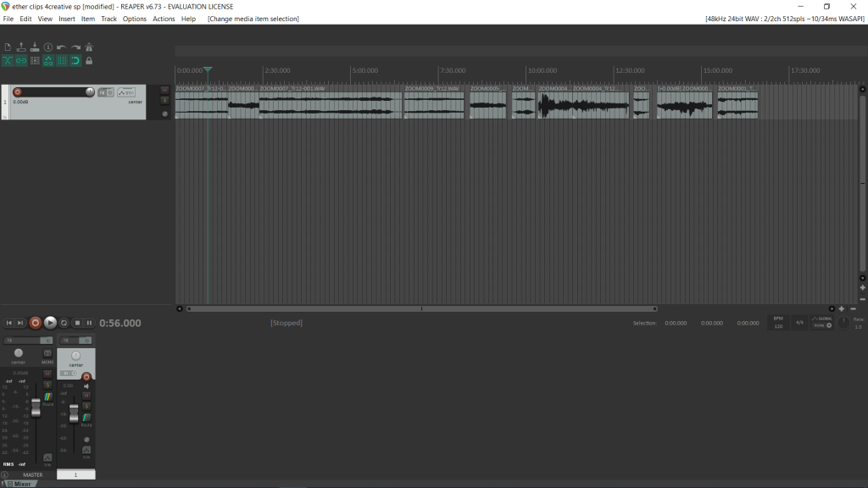Toggle snap magnet icon
Screen dimensions: 868x488
click(75, 61)
